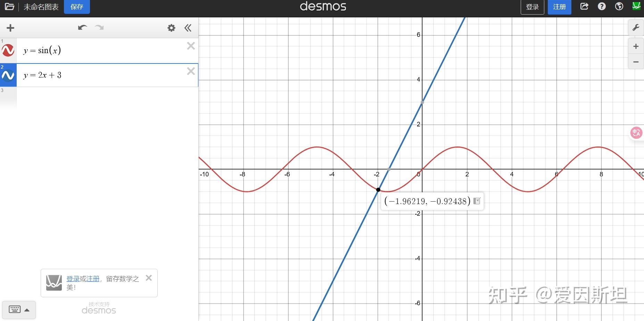Open the language globe icon
The width and height of the screenshot is (644, 321).
pos(619,6)
